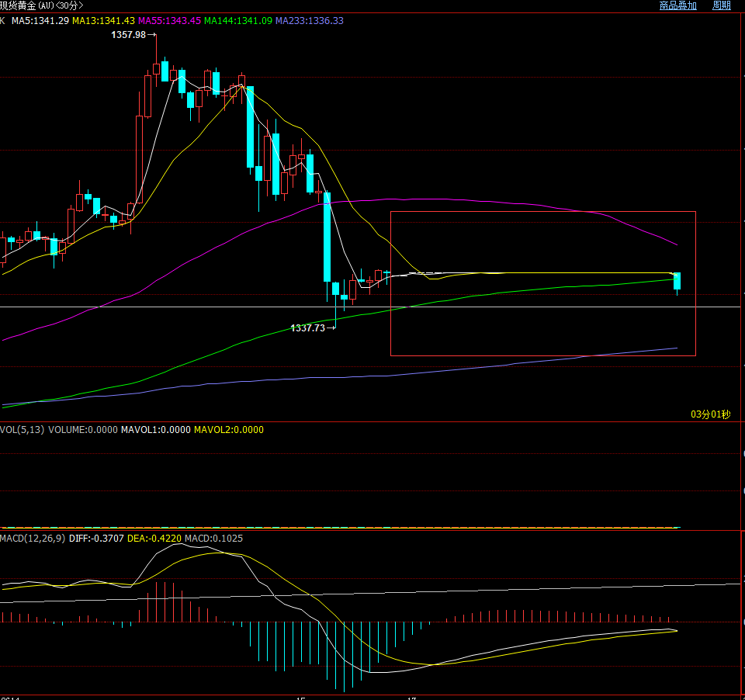Click the latest cyan candlestick
This screenshot has height=700, width=745.
[x=677, y=281]
